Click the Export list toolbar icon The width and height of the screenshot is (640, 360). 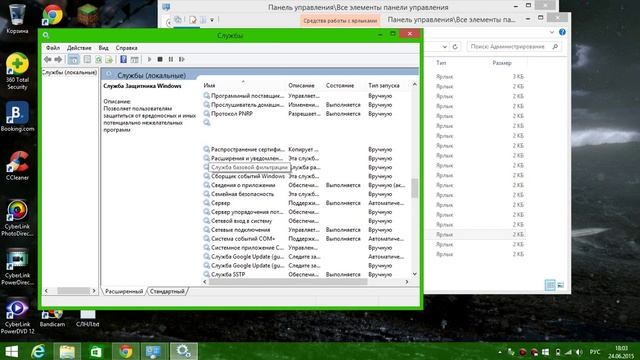pos(109,60)
